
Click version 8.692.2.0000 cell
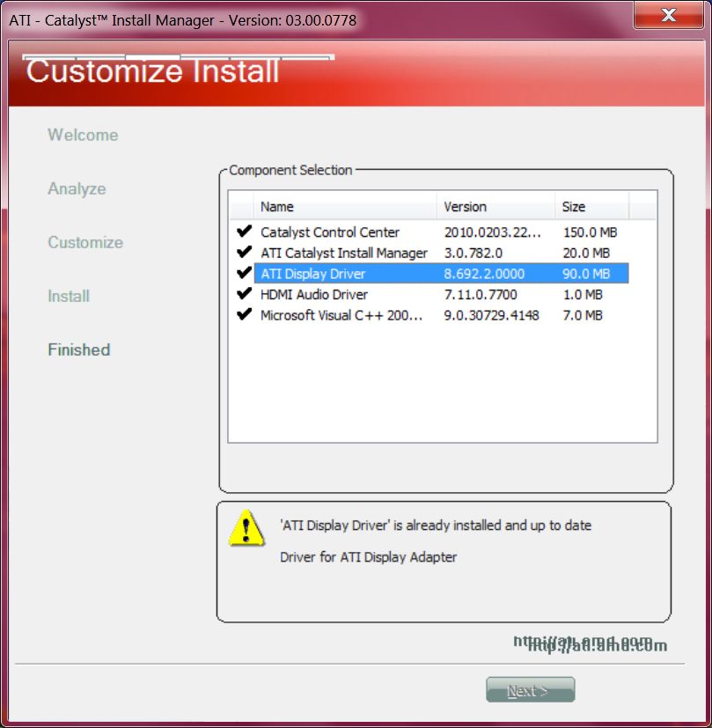tap(484, 274)
